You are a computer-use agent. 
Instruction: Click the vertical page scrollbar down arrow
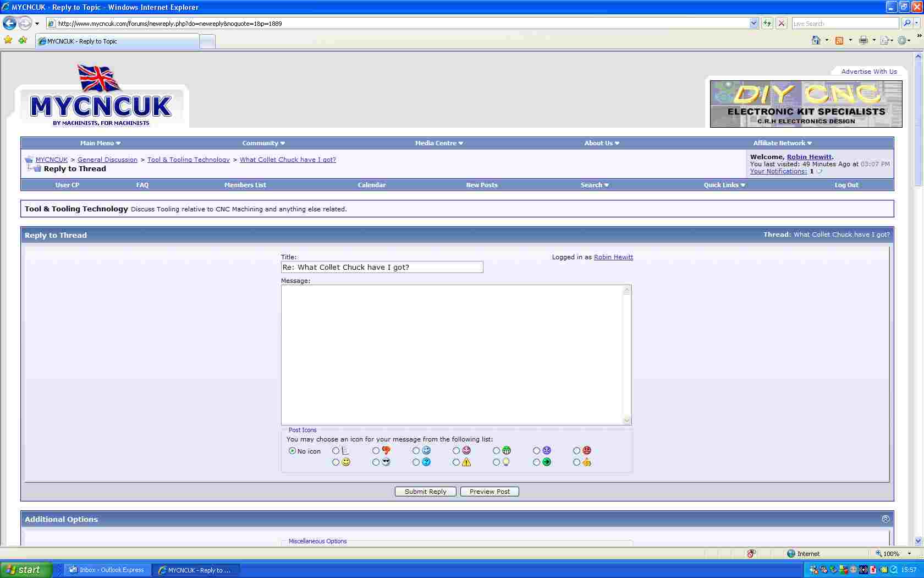pyautogui.click(x=918, y=541)
